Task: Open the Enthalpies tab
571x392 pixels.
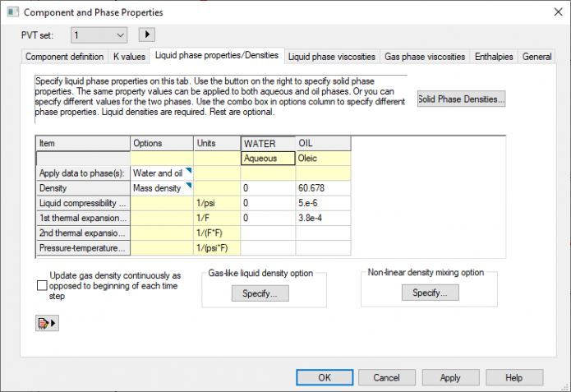Action: pos(494,57)
